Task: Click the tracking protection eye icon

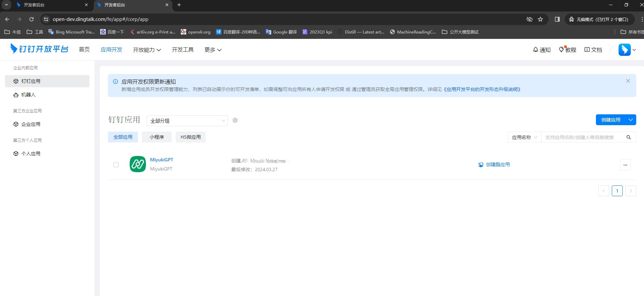Action: 530,19
